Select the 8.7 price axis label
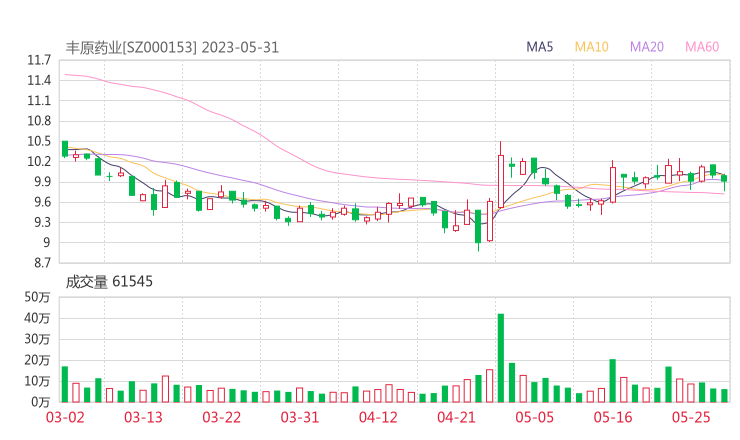Viewport: 740px width, 440px height. pos(43,263)
